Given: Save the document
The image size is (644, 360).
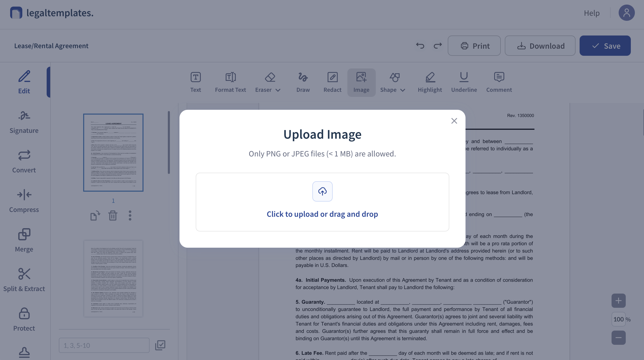Looking at the screenshot, I should point(605,46).
